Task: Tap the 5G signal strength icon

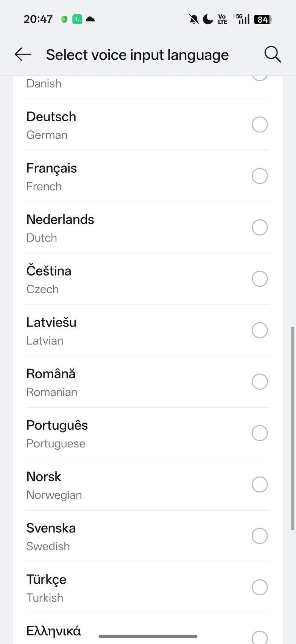Action: pyautogui.click(x=242, y=19)
